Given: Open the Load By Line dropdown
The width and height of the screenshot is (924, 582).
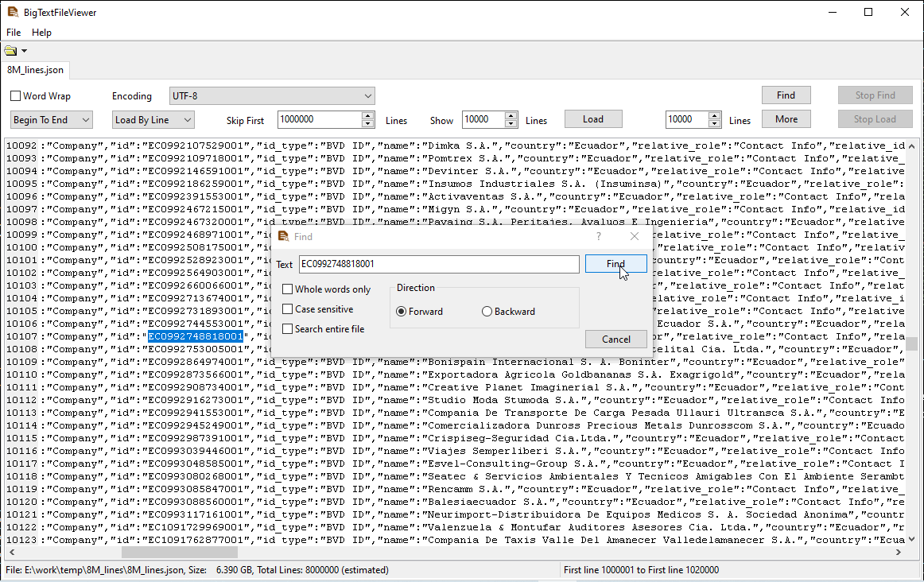Looking at the screenshot, I should (x=153, y=120).
